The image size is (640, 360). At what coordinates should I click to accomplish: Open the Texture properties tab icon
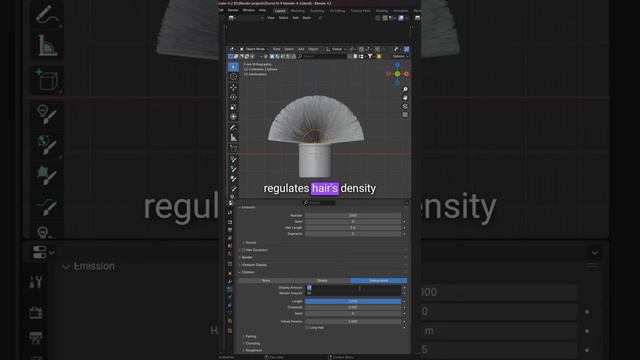point(230,331)
